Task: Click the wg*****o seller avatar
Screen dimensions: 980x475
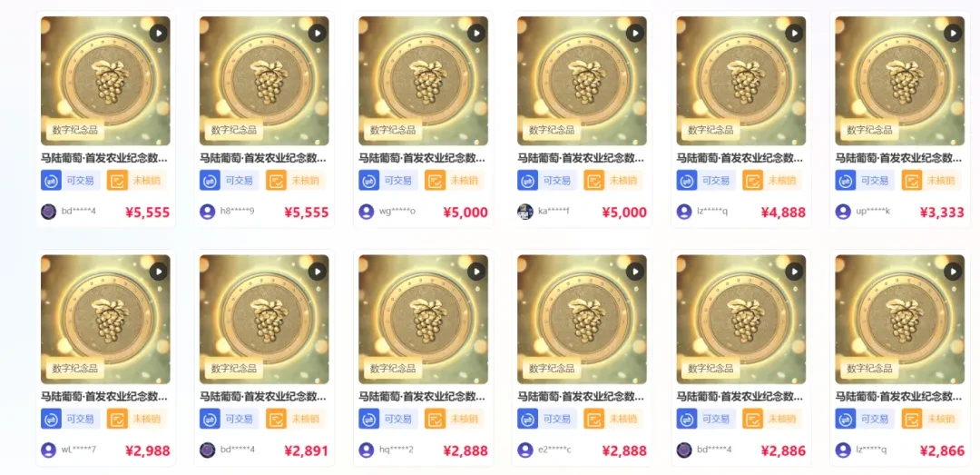Action: tap(367, 212)
